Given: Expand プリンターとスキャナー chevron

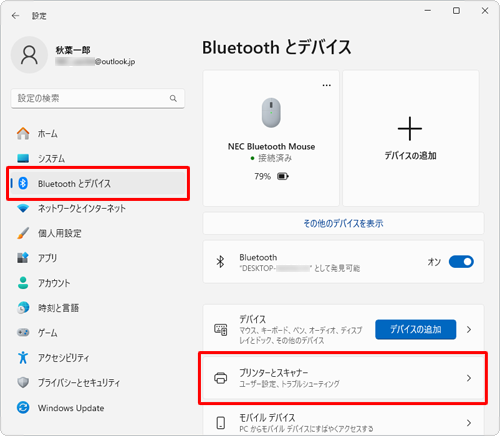Looking at the screenshot, I should tap(469, 378).
